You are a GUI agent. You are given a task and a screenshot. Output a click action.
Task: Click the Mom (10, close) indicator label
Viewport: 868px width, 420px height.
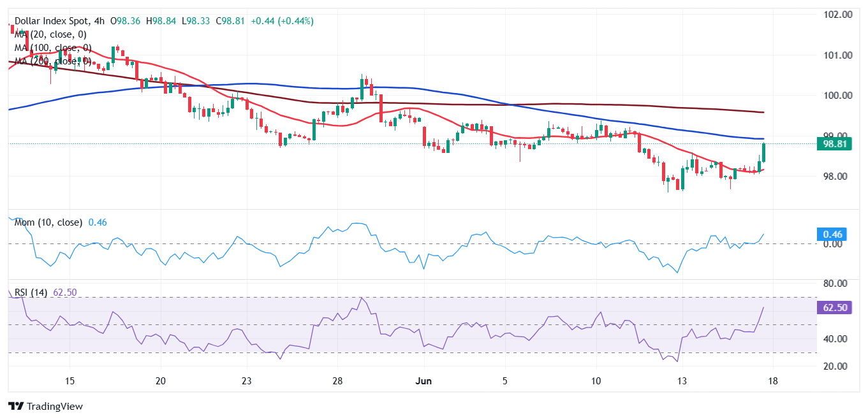(48, 222)
